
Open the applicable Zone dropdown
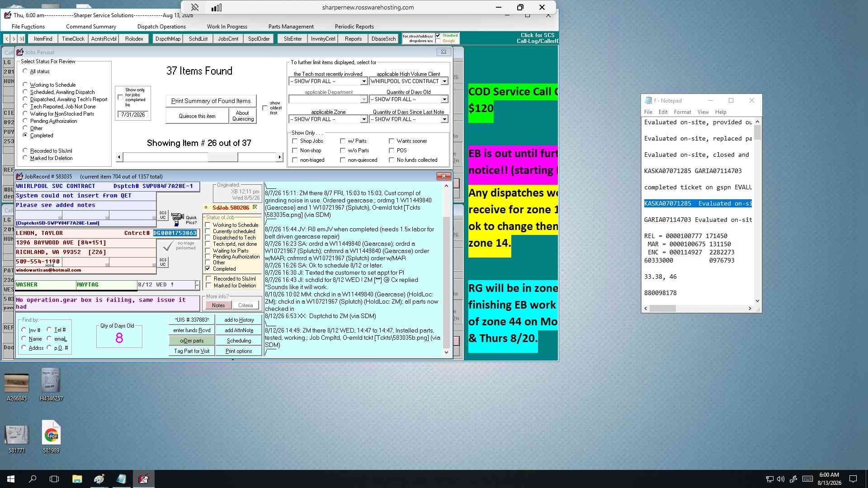(x=363, y=119)
